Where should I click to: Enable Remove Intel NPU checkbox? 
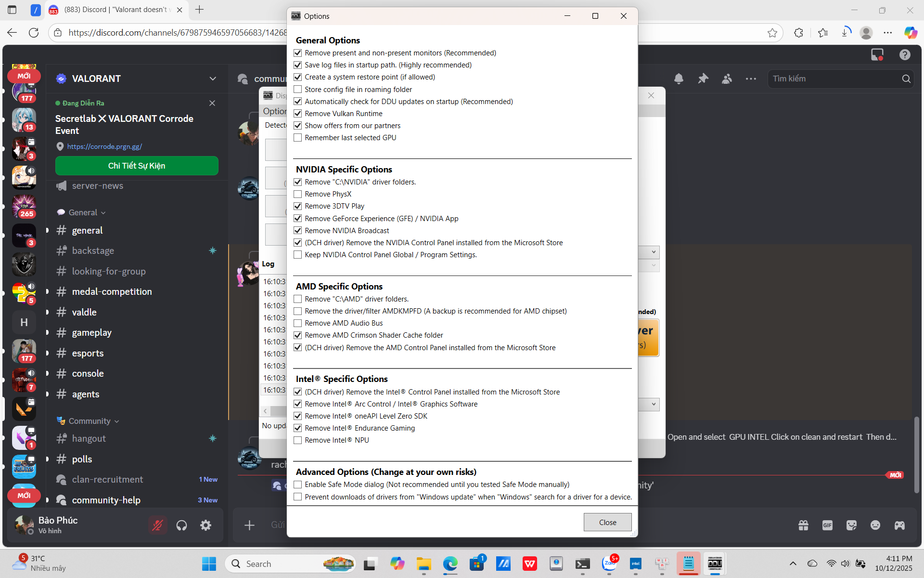[x=298, y=440]
